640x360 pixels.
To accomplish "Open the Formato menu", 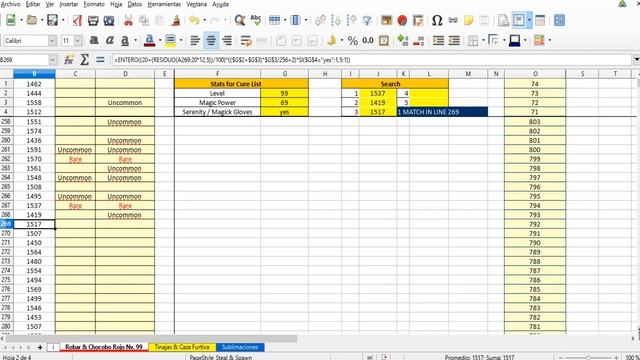I will click(x=94, y=4).
